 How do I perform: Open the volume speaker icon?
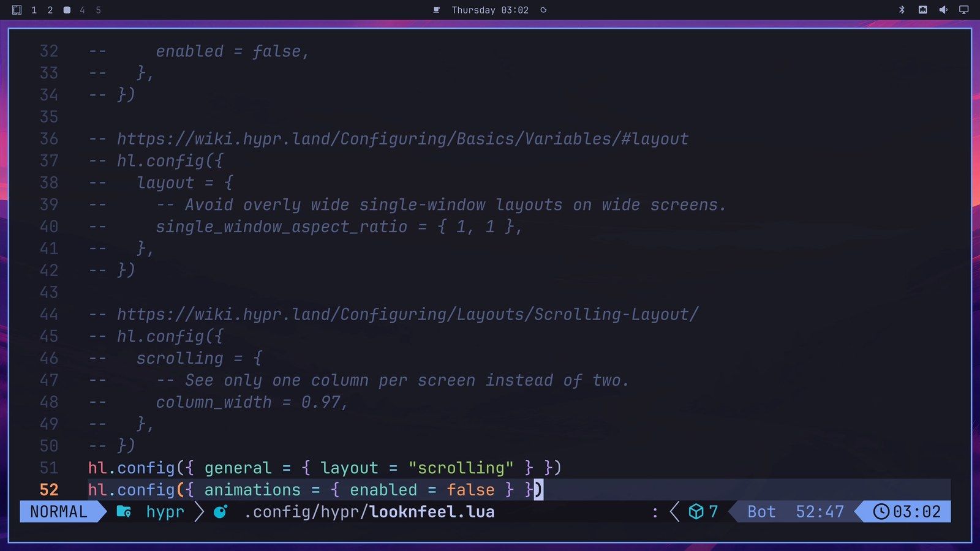tap(943, 10)
